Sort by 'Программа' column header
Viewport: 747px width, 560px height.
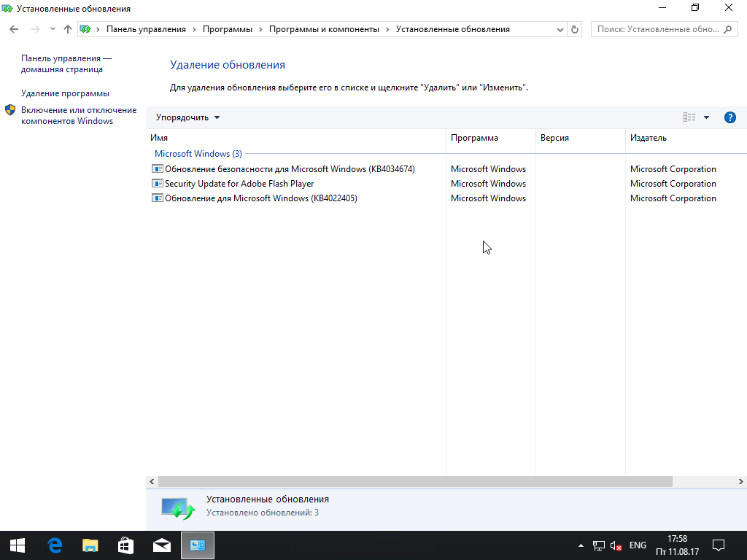coord(491,138)
